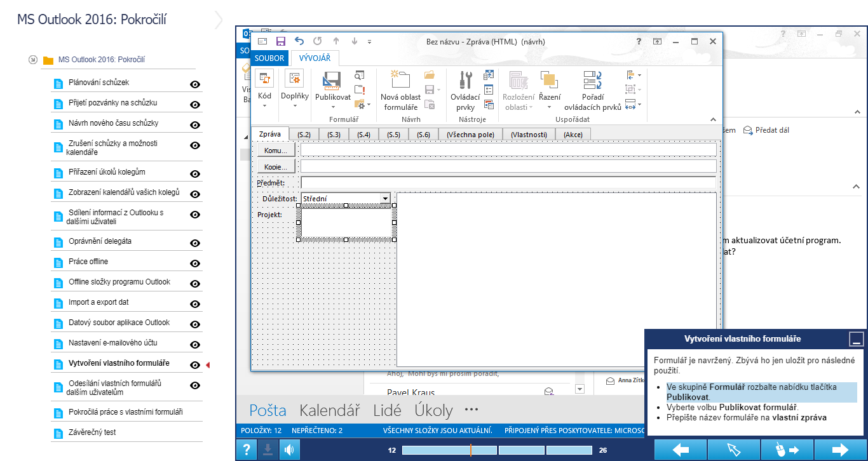868x461 pixels.
Task: Click the field chooser icon in Nástroje group
Action: coord(489,75)
